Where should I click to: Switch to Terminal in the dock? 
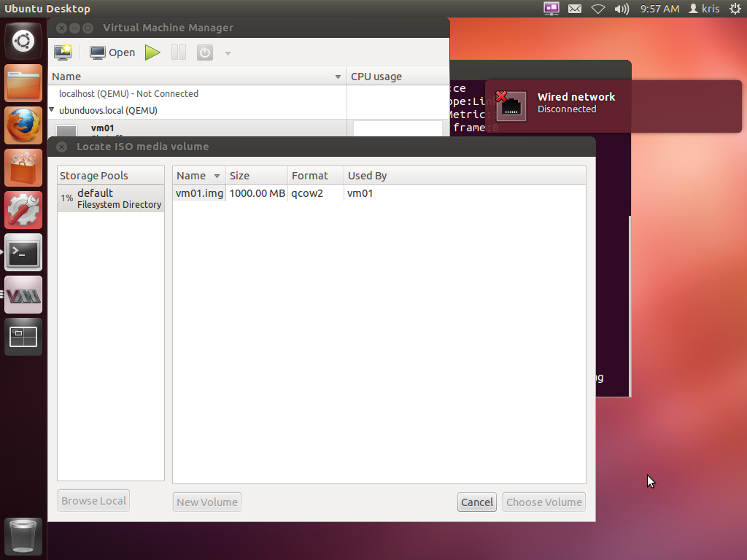click(23, 252)
